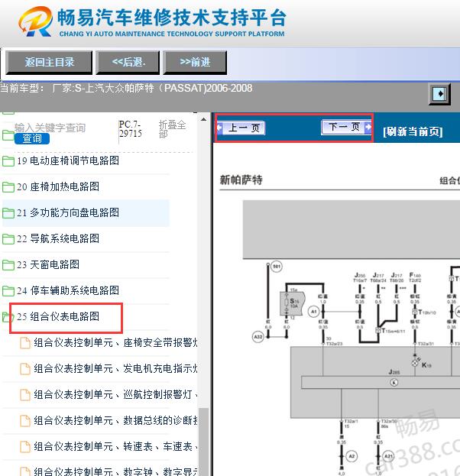Image resolution: width=460 pixels, height=476 pixels.
Task: Expand folder 24 停车辅助系统电路图
Action: pos(68,290)
